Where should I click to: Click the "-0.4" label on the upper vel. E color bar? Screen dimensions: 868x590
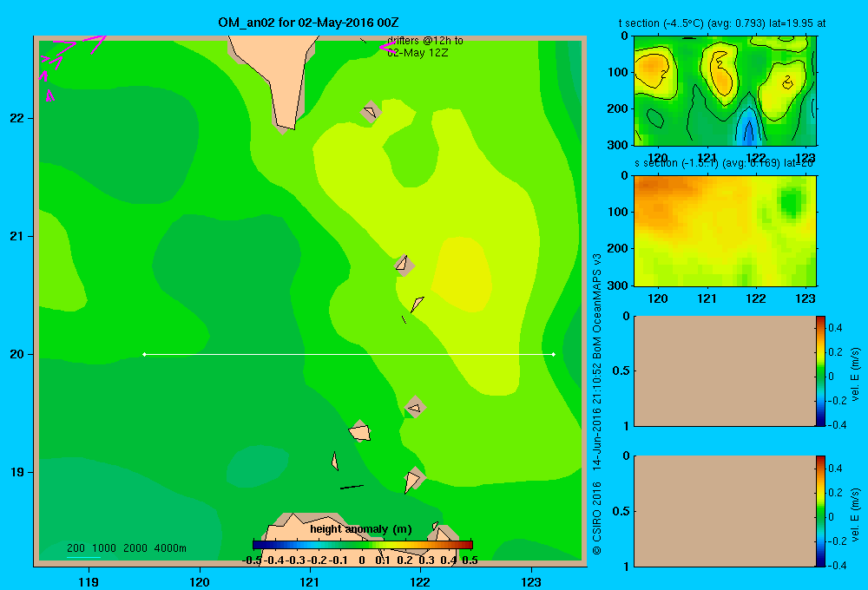coord(837,425)
